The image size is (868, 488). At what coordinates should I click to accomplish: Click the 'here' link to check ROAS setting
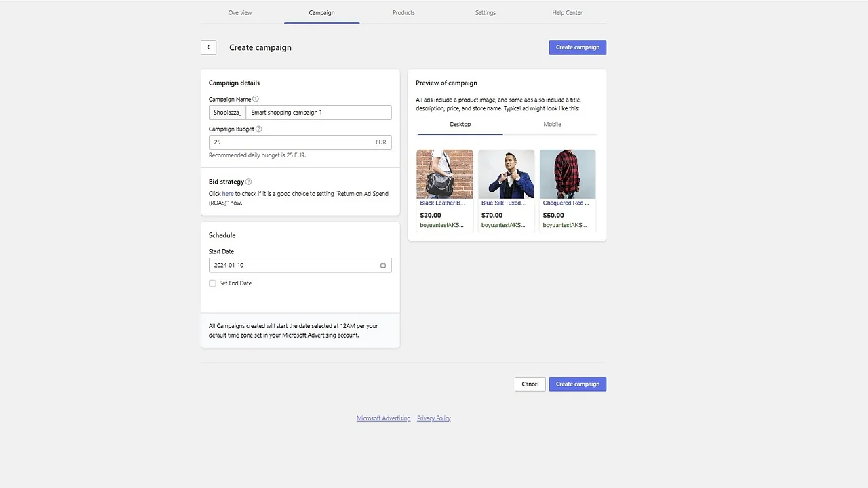227,193
